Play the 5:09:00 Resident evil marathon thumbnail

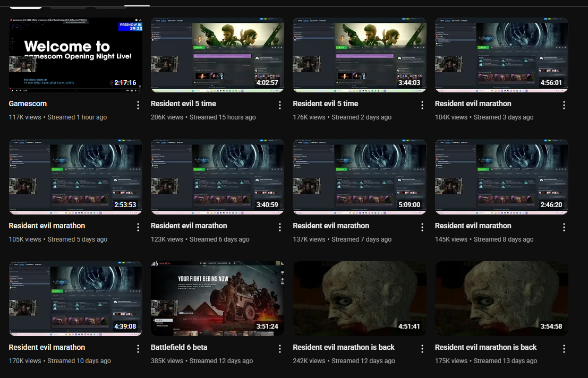(x=360, y=177)
